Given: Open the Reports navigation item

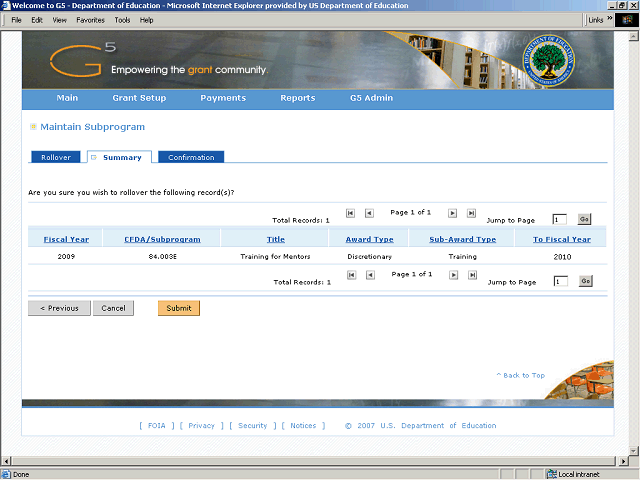Looking at the screenshot, I should 298,98.
